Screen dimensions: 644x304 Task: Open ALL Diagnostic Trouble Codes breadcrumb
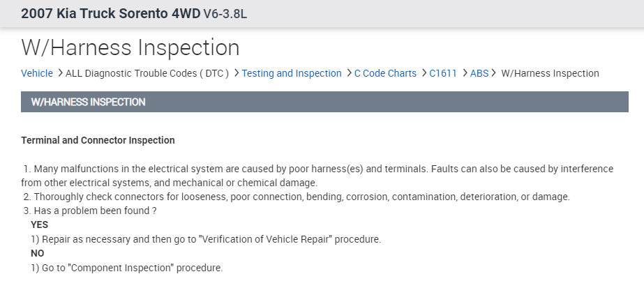tap(147, 73)
